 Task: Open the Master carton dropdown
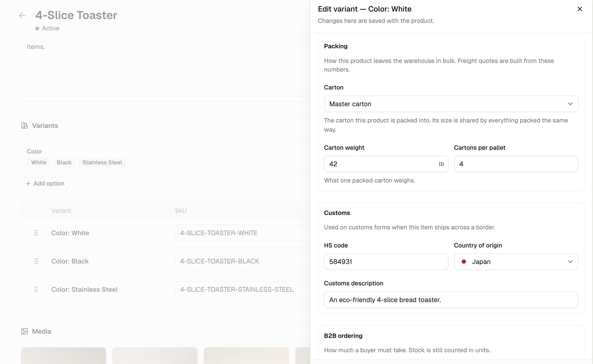[x=451, y=104]
